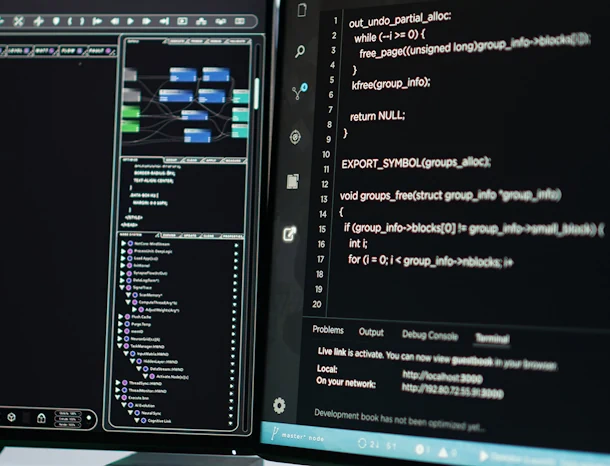Click the warning triangle in status bar
610x466 pixels.
[x=443, y=452]
